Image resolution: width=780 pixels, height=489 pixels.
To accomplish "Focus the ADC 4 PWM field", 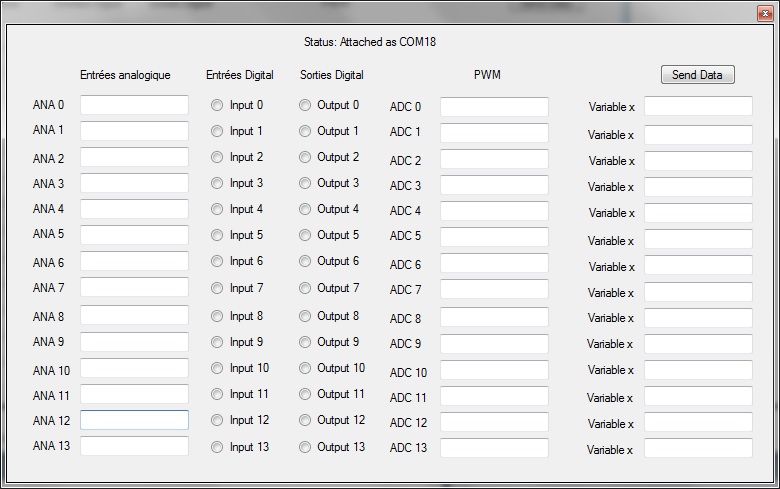I will [x=494, y=211].
